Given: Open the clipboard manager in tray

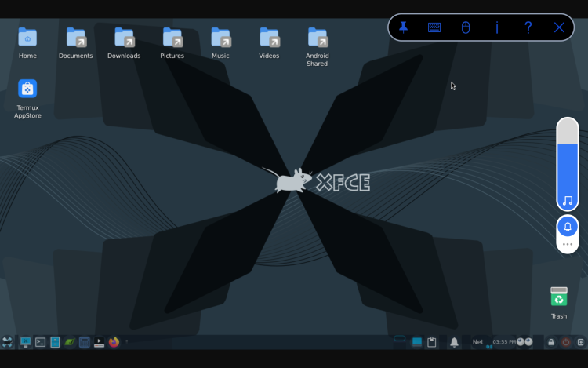Looking at the screenshot, I should [432, 342].
